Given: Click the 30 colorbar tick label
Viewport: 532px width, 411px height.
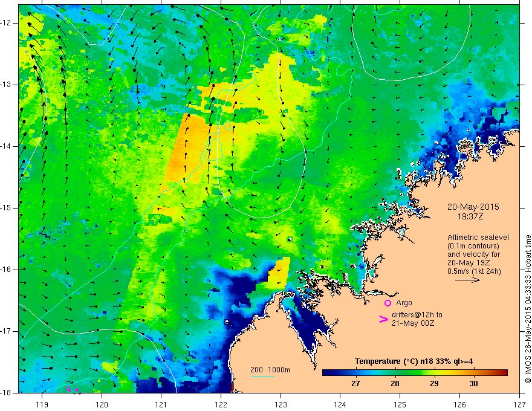Looking at the screenshot, I should tap(473, 384).
